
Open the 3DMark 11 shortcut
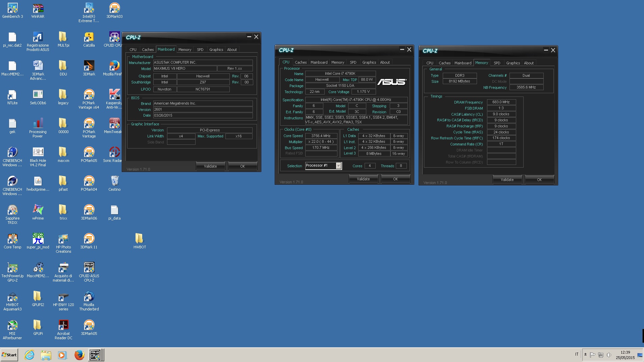coord(89,241)
